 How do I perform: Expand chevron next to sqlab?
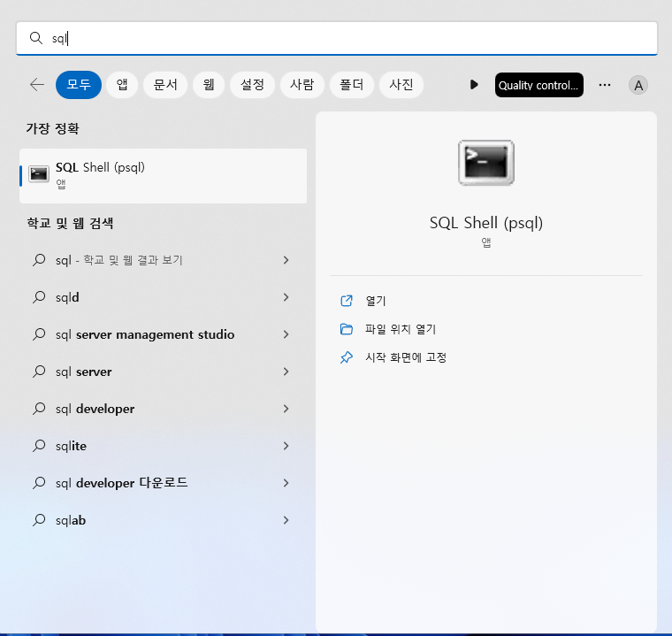pos(286,520)
